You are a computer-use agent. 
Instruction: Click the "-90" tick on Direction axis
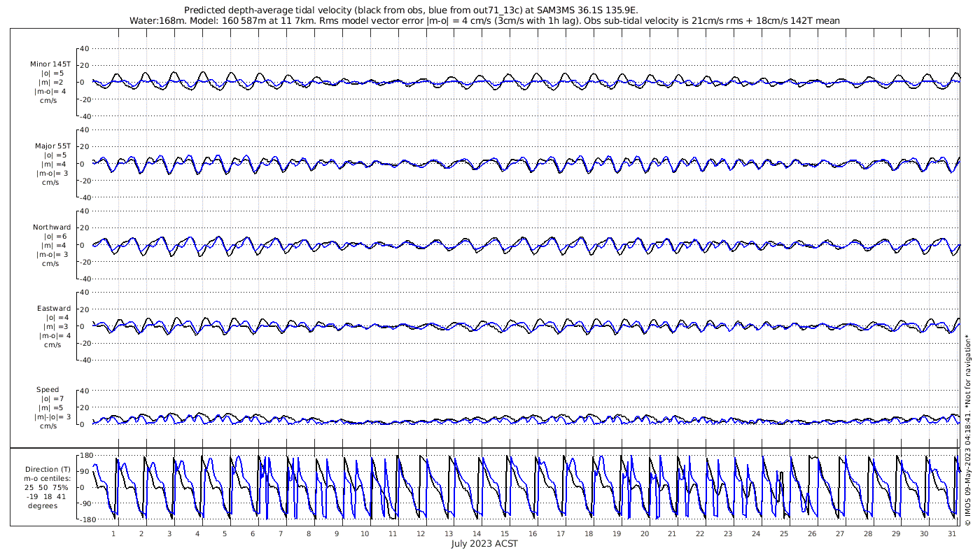88,503
